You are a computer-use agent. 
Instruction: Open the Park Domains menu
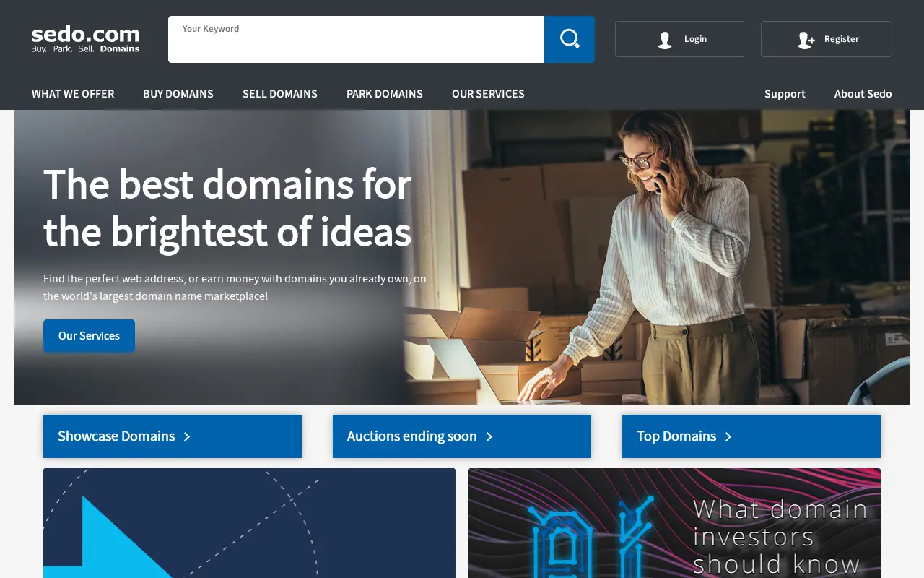click(x=385, y=94)
